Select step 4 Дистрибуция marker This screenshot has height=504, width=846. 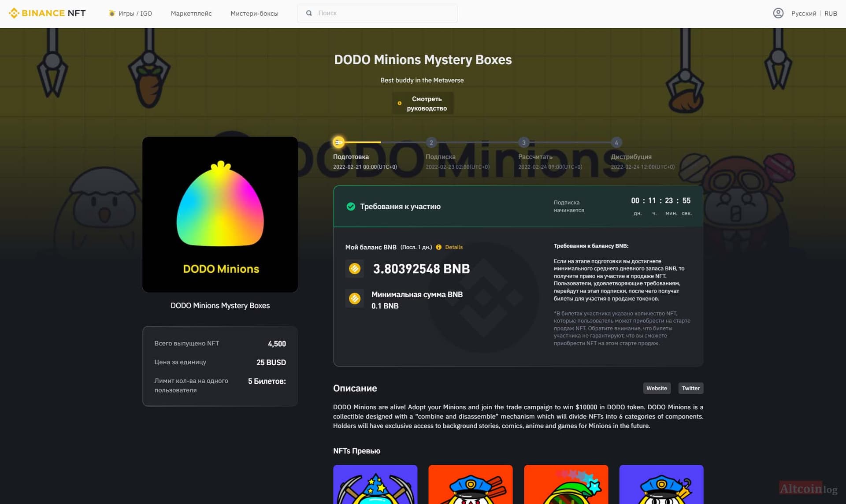coord(616,142)
